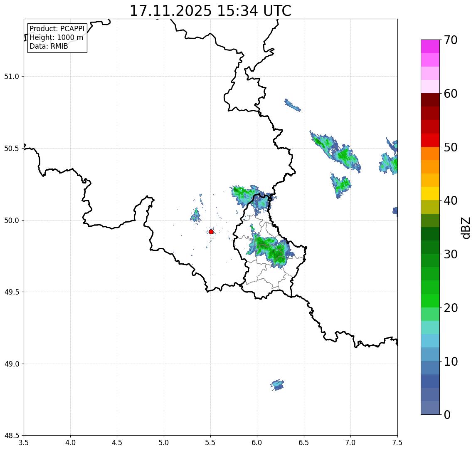Click the colorbar tick label 60
The height and width of the screenshot is (451, 476).
(x=451, y=94)
